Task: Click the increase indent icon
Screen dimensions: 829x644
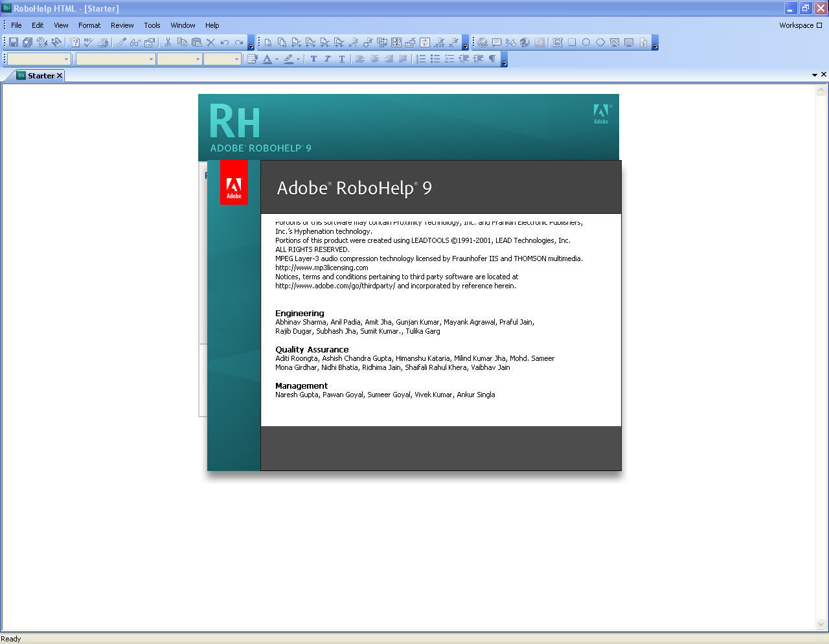Action: (478, 59)
